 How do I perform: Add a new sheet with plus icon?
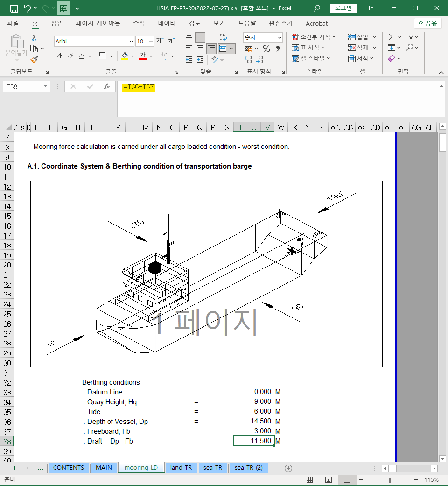click(x=288, y=468)
